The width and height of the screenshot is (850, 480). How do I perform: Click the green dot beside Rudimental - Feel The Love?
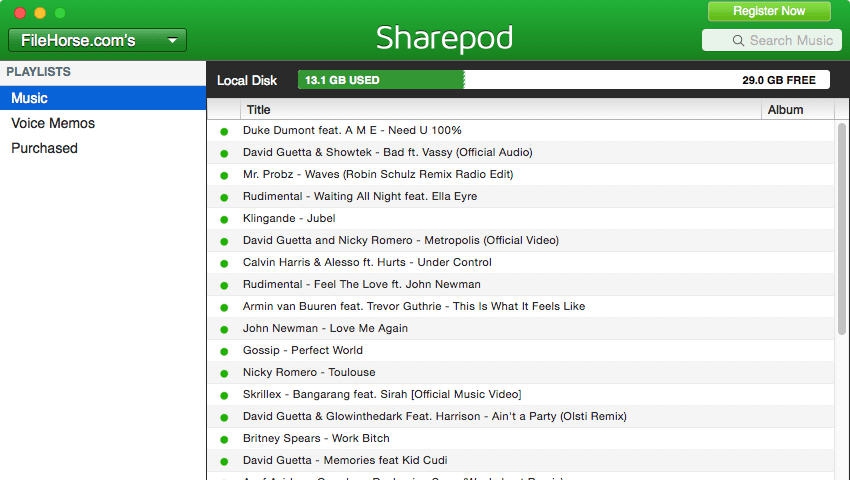(x=224, y=285)
